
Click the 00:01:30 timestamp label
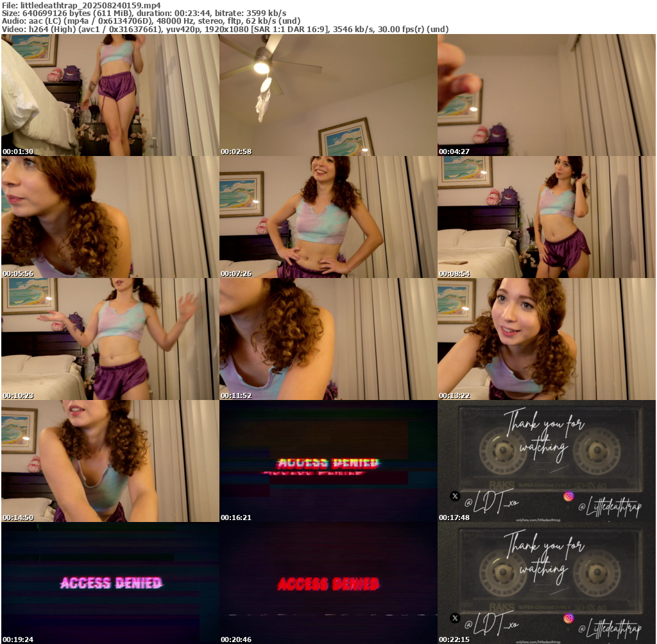[18, 152]
